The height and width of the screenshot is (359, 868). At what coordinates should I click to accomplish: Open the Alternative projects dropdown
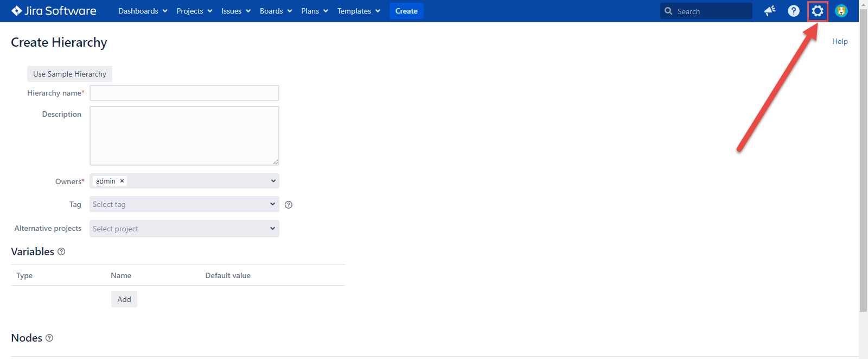[184, 229]
